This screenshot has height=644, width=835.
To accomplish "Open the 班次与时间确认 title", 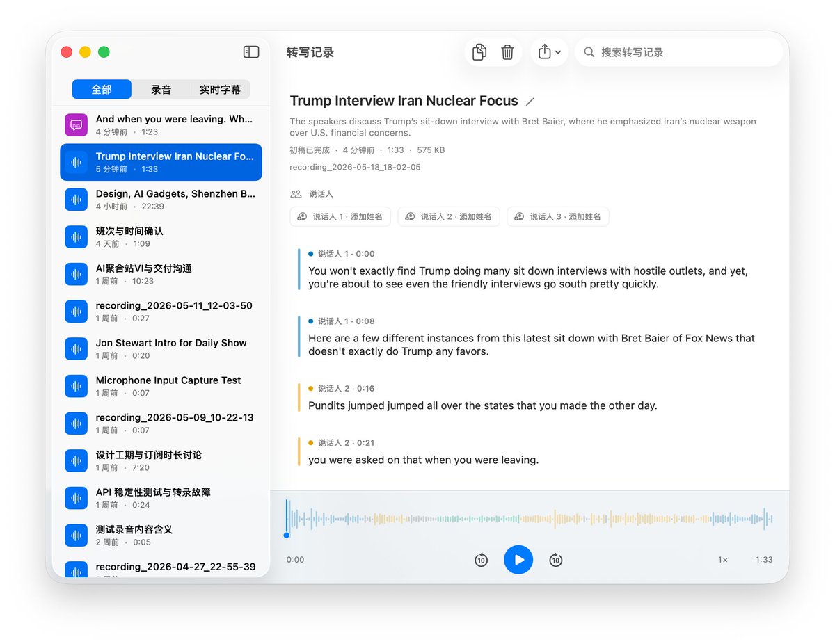I will point(129,231).
